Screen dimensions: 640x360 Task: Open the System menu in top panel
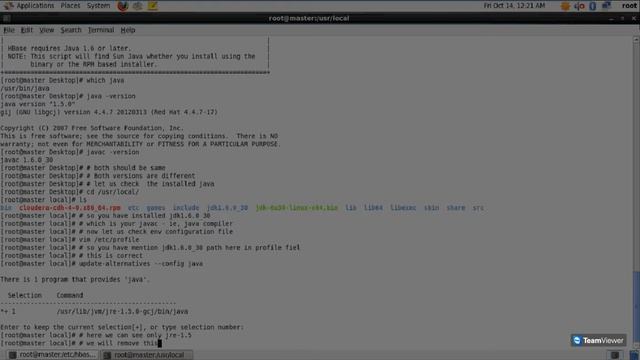click(x=98, y=6)
